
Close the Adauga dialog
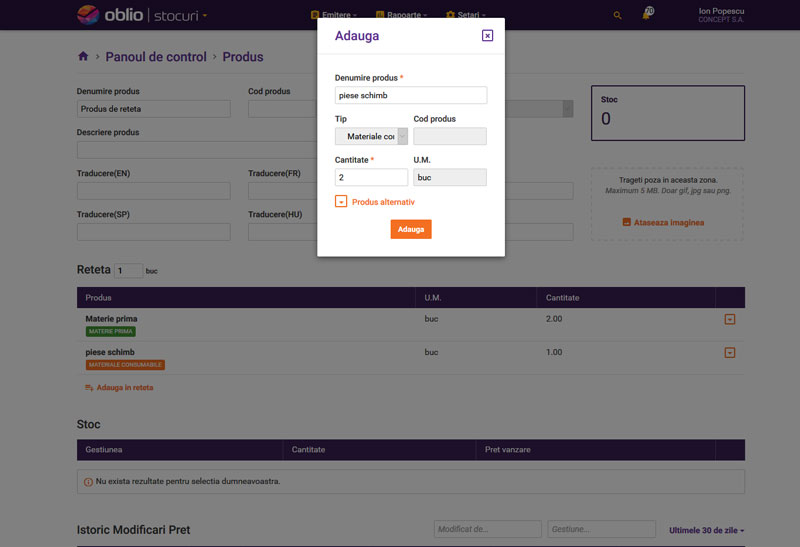(x=487, y=36)
